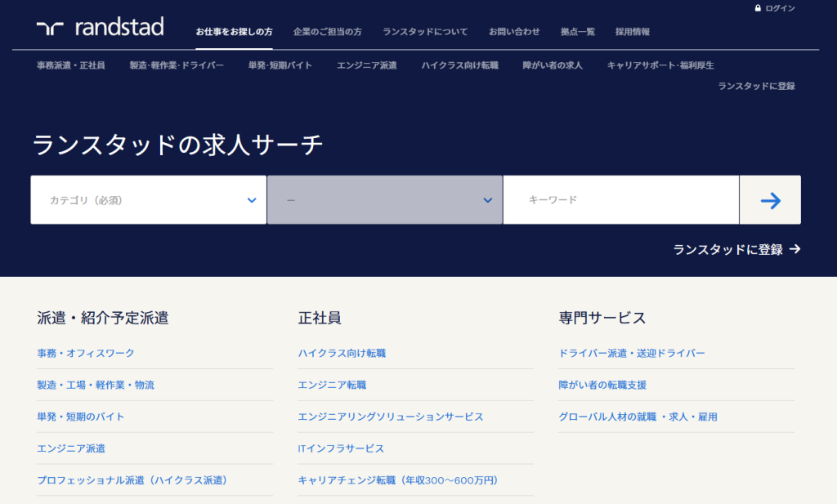Screen dimensions: 837x504
Task: Select the 企業のご担当の方 tab
Action: tap(327, 32)
